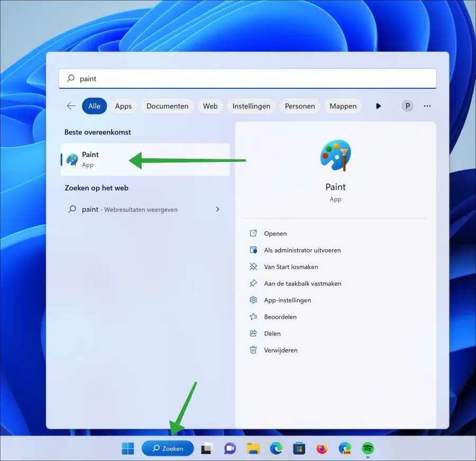Image resolution: width=476 pixels, height=461 pixels.
Task: Choose Als administrator uitvoeren
Action: pos(303,250)
